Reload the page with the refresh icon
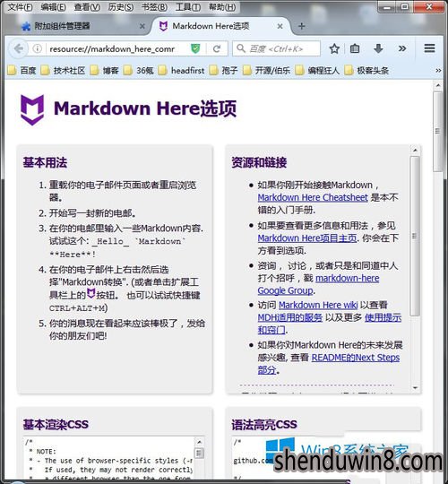Screen dimensions: 448x484 tap(217, 48)
